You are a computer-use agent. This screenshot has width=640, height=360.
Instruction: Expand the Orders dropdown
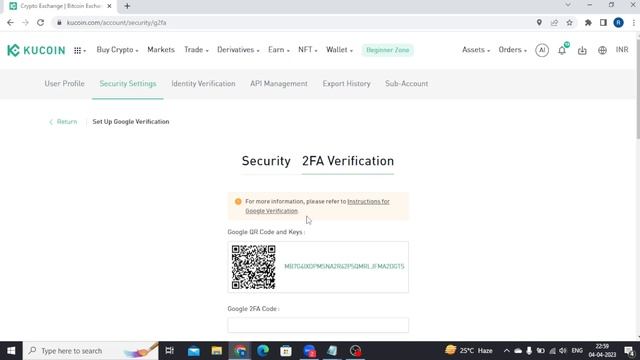click(x=513, y=50)
